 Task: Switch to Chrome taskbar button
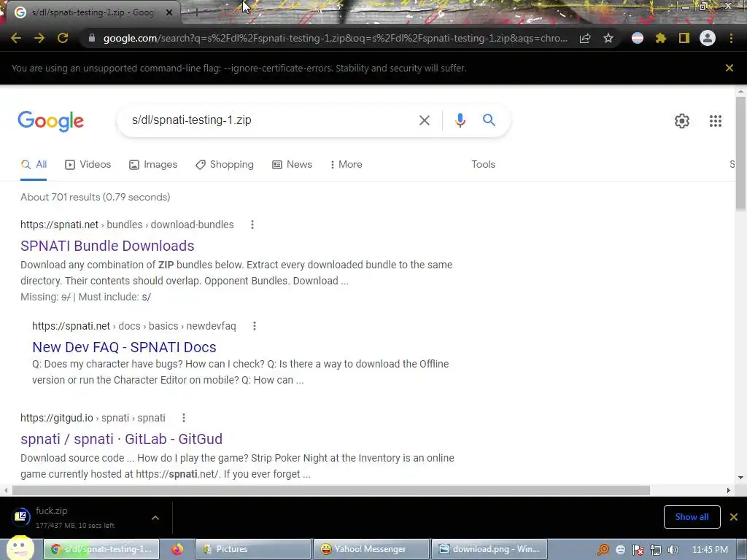click(x=101, y=550)
